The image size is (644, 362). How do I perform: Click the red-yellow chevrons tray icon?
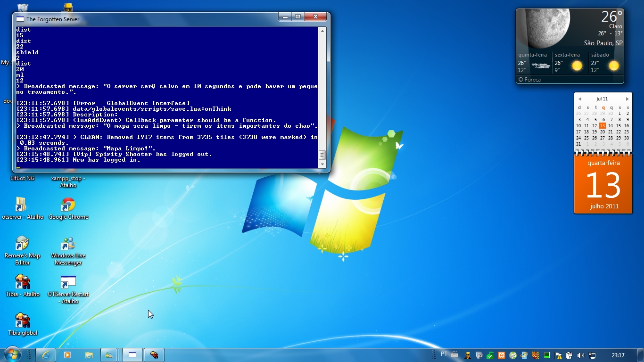[x=536, y=355]
